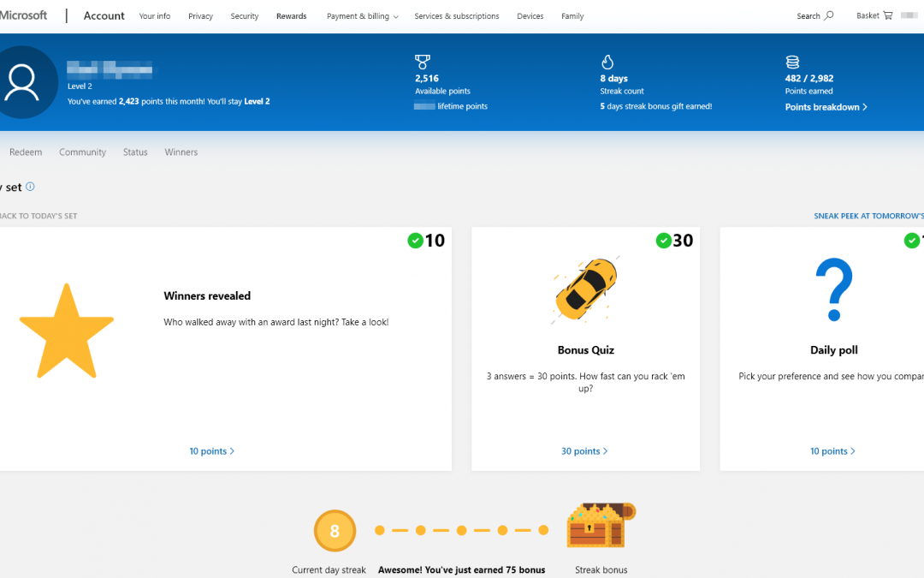
Task: Click the treasure chest streak bonus icon
Action: (x=601, y=525)
